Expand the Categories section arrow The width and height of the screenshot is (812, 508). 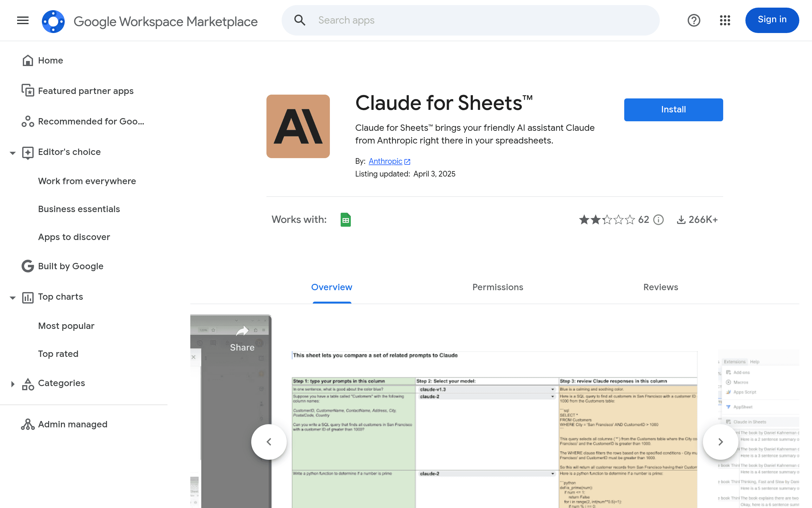coord(12,384)
